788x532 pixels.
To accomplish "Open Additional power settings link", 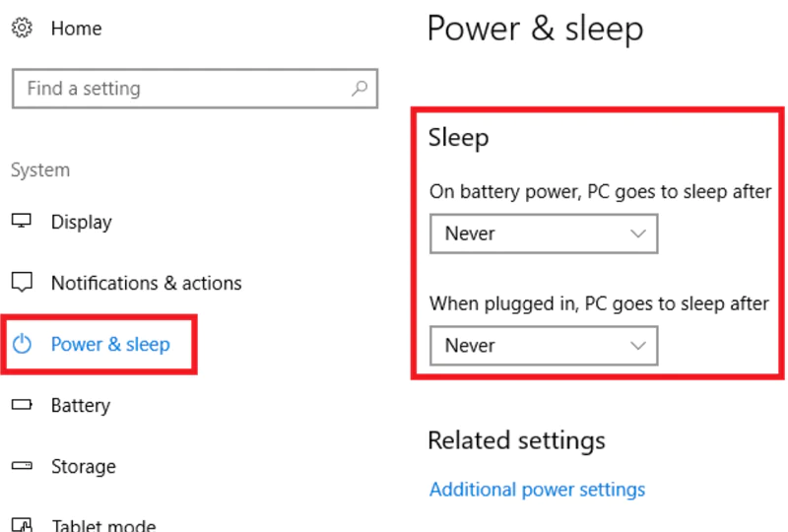I will pyautogui.click(x=537, y=490).
